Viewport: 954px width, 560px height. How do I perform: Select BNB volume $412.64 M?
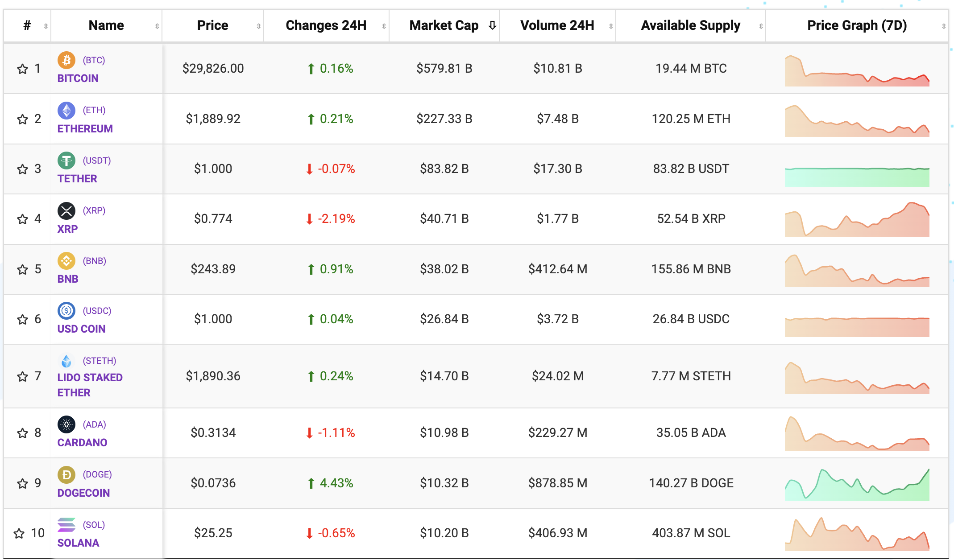click(x=558, y=269)
